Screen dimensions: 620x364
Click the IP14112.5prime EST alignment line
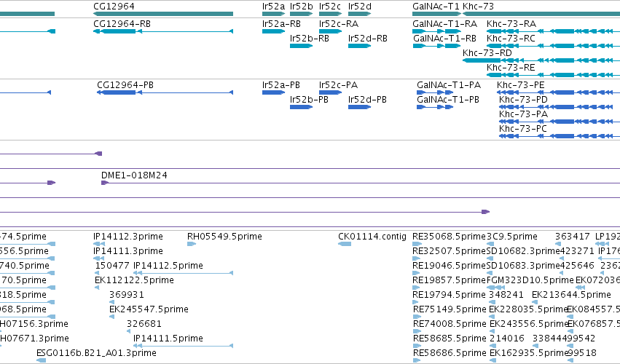[x=183, y=273]
